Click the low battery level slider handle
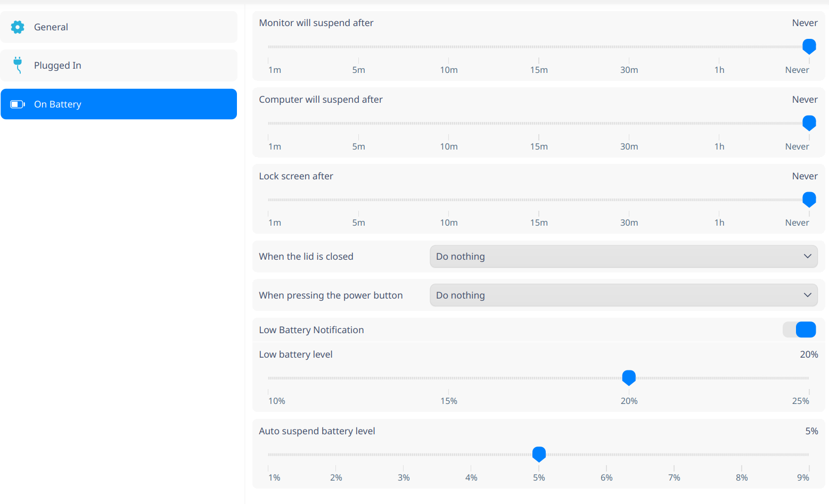The image size is (829, 504). (x=629, y=377)
